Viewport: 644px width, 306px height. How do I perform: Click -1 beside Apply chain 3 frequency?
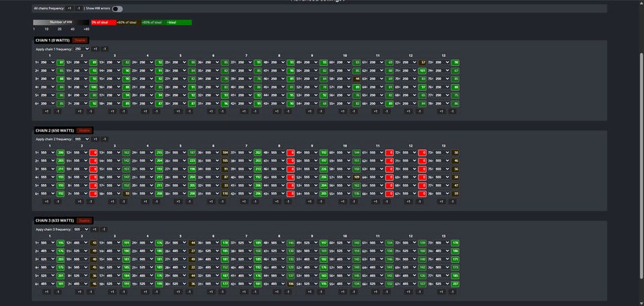[105, 229]
